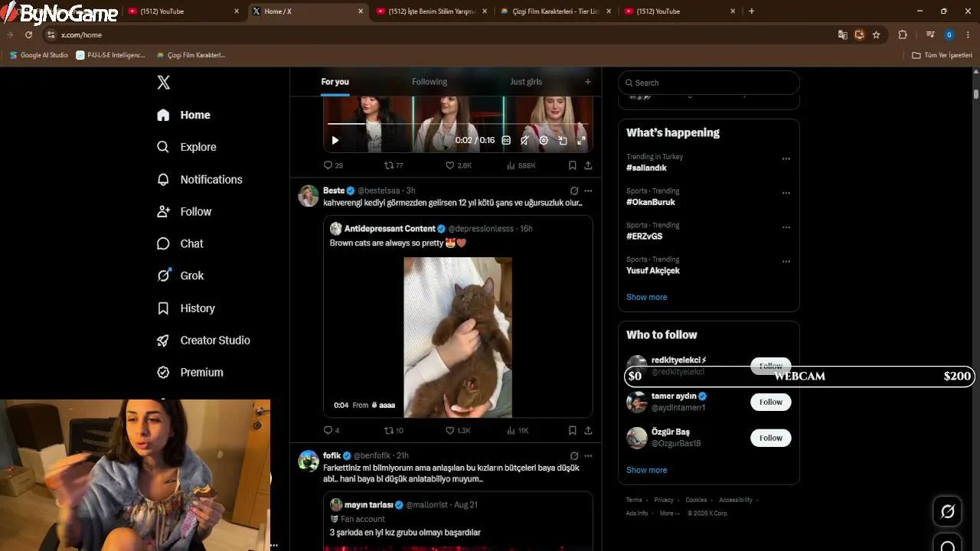Open Creator Studio from the sidebar
Screen dimensions: 980x551
tap(204, 340)
